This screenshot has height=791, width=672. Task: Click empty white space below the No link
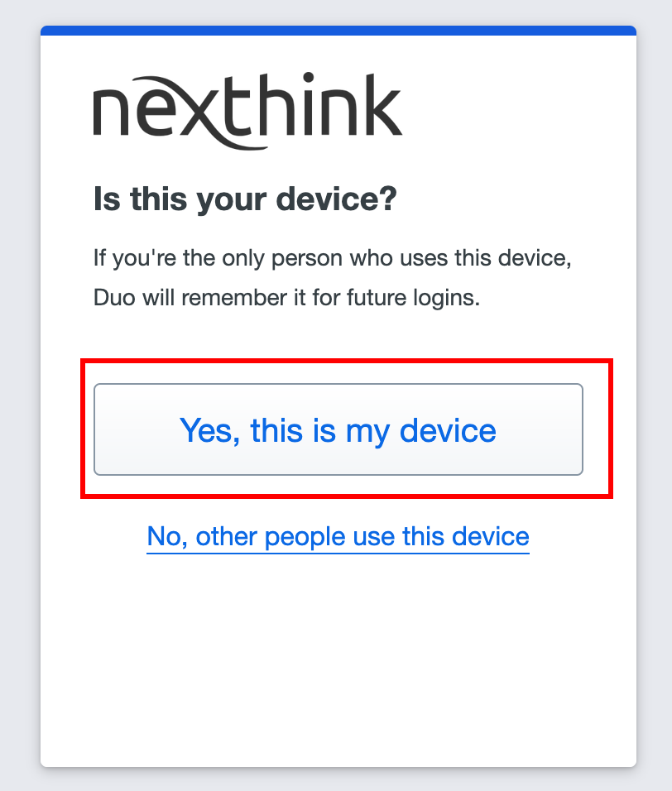(x=338, y=662)
